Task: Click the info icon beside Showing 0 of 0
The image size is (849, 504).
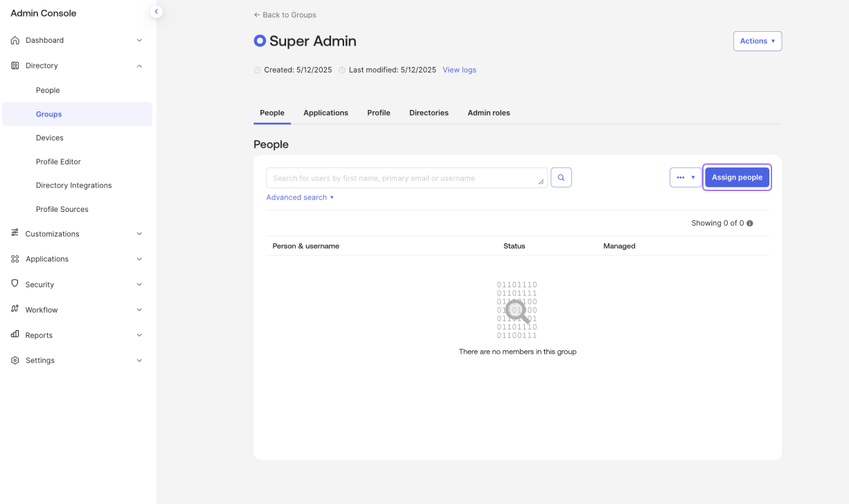Action: tap(750, 224)
